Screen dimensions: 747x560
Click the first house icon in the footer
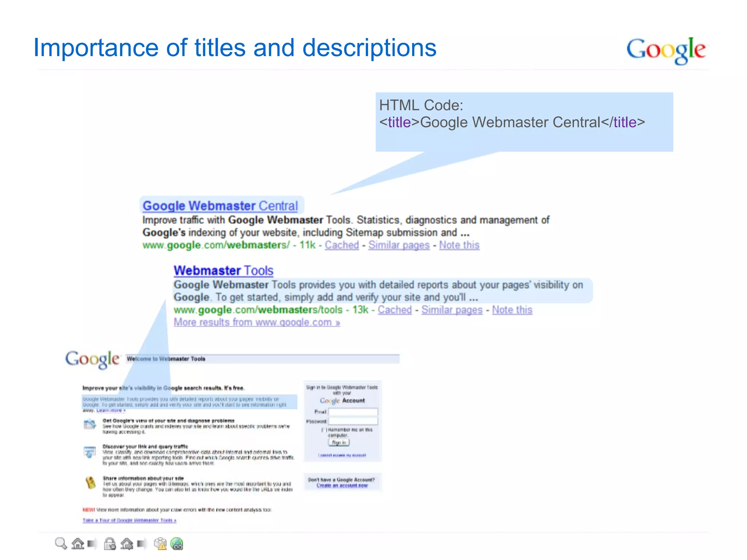78,544
